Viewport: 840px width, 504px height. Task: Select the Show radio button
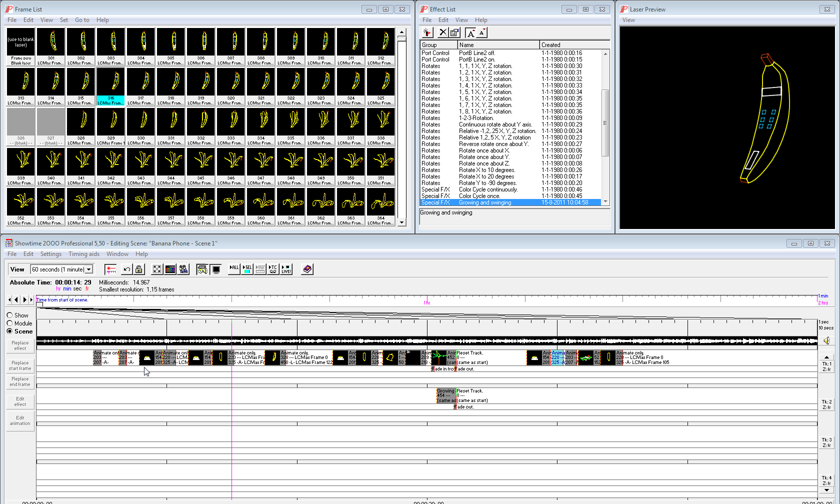tap(9, 315)
